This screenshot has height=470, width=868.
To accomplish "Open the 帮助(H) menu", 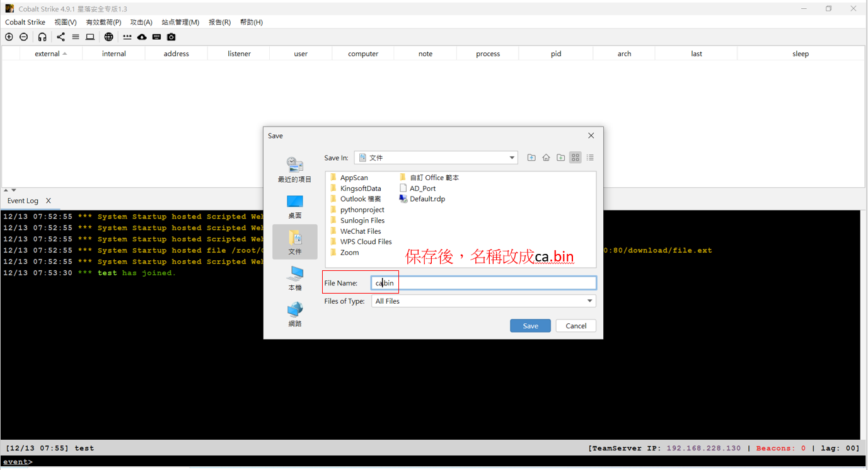I will click(251, 22).
